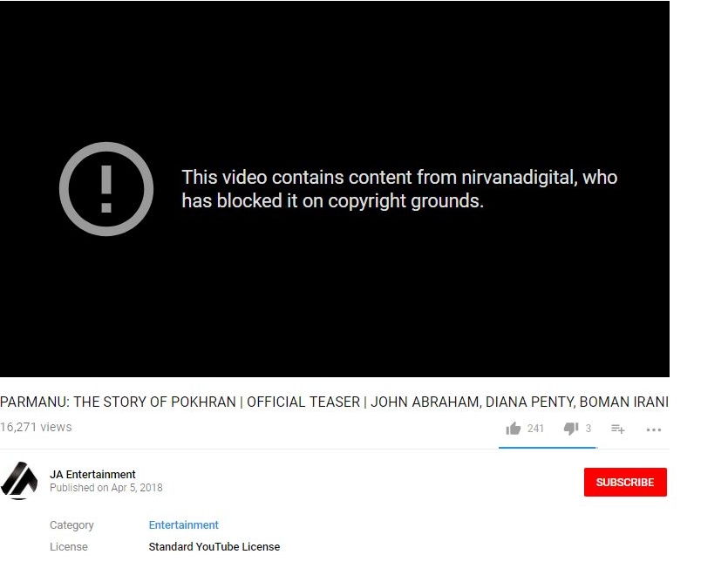This screenshot has width=728, height=568.
Task: Click the exclamation warning icon in player
Action: tap(106, 189)
